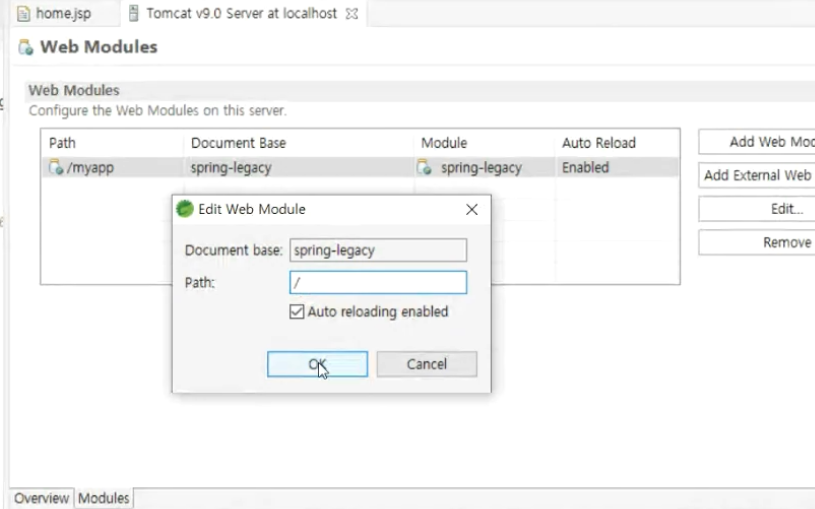The image size is (815, 509).
Task: Click OK in Edit Web Module dialog
Action: point(317,364)
